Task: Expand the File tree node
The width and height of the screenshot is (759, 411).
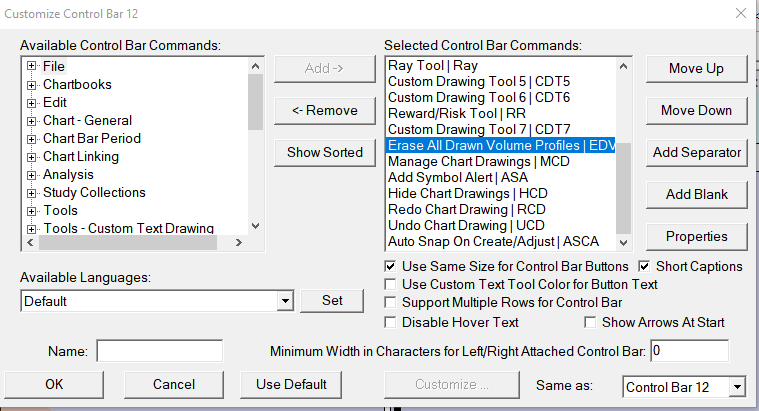Action: point(32,67)
